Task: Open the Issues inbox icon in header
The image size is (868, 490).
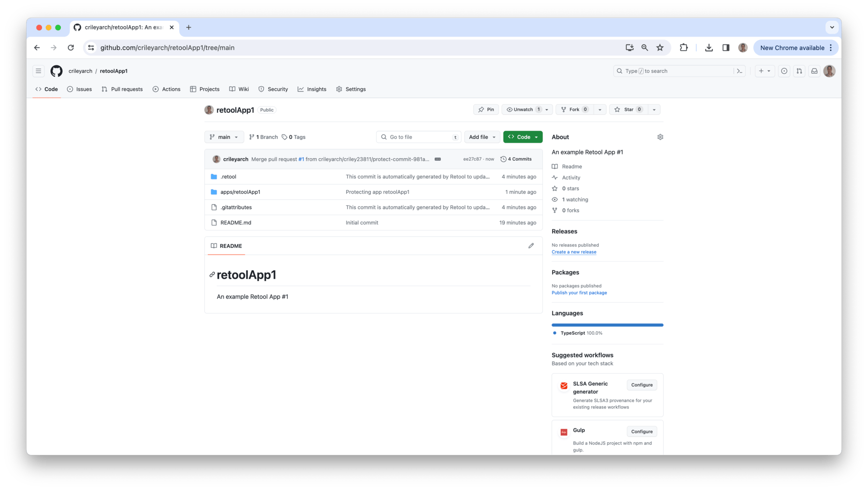Action: click(784, 71)
